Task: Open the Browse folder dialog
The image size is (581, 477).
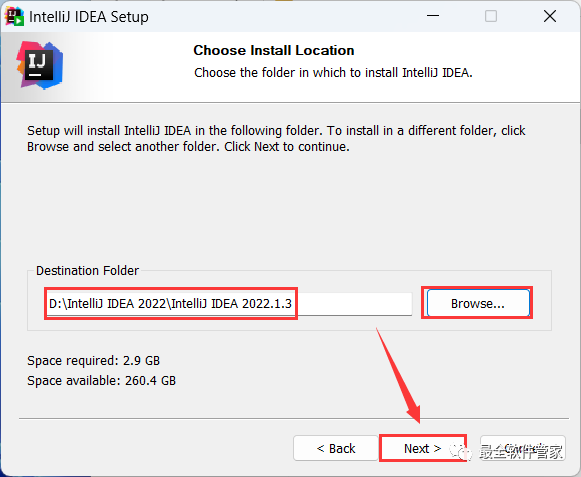Action: 478,303
